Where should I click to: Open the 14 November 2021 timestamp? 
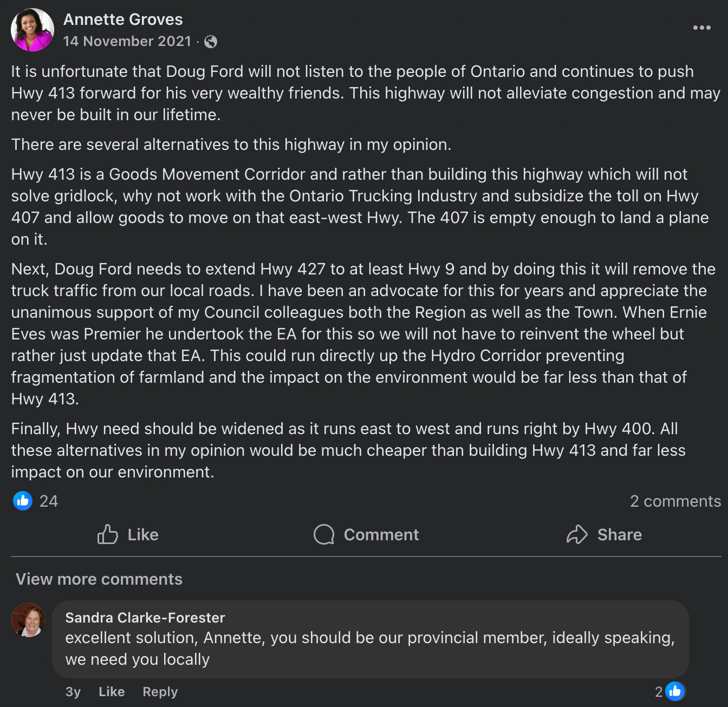pyautogui.click(x=127, y=42)
